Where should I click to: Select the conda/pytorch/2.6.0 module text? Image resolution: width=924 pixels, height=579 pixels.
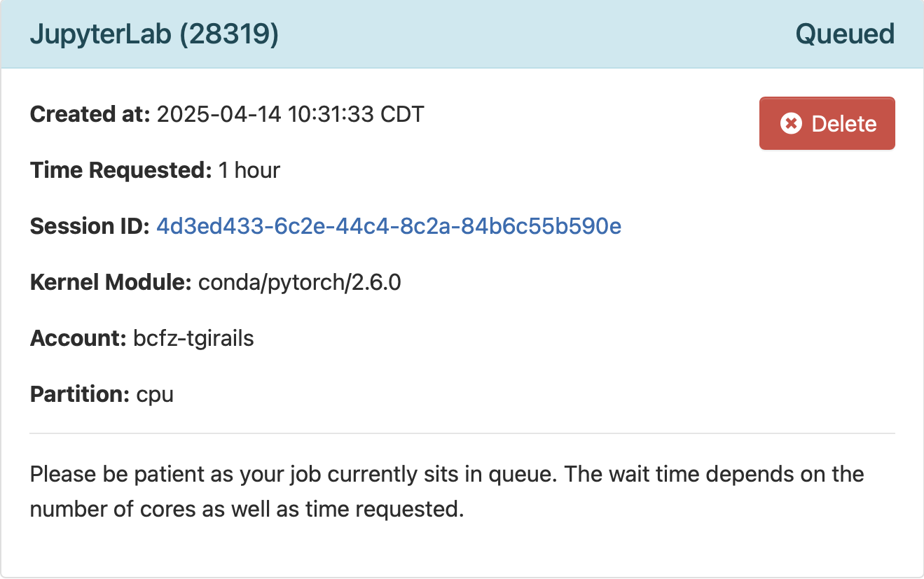(x=300, y=282)
